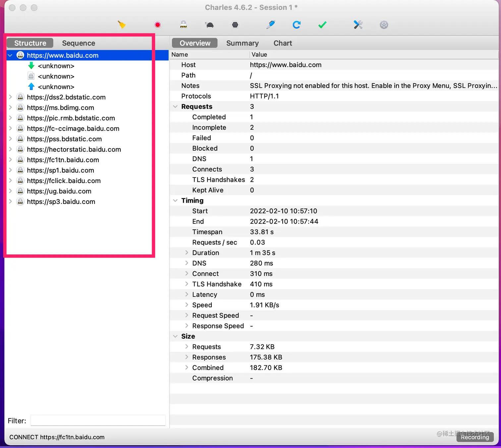Collapse the Timing section in Overview

pos(175,201)
